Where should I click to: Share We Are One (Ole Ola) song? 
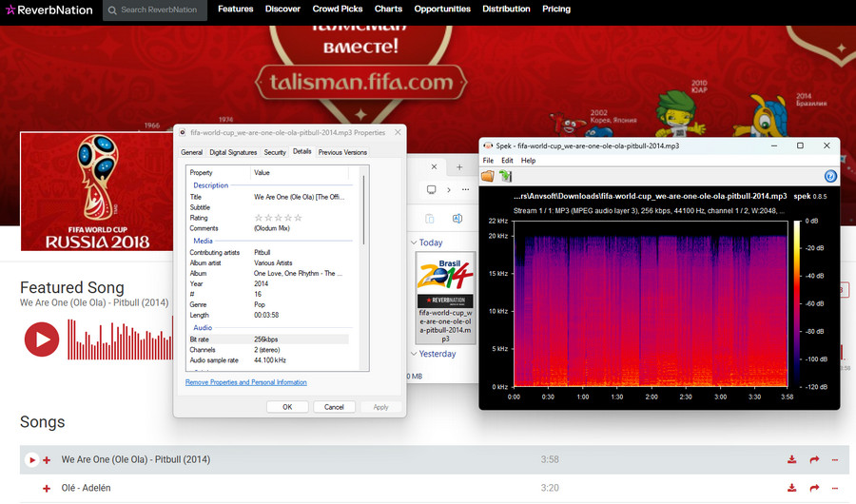(814, 459)
